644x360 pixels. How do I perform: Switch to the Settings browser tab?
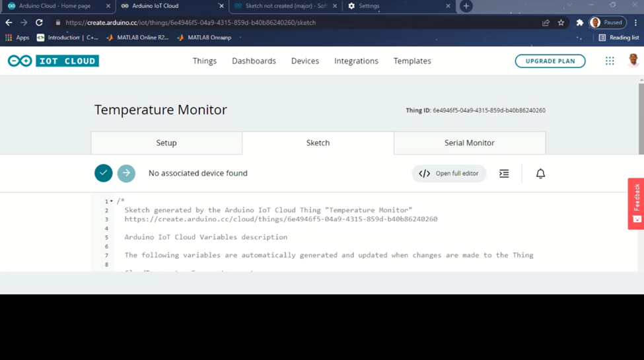pos(398,6)
